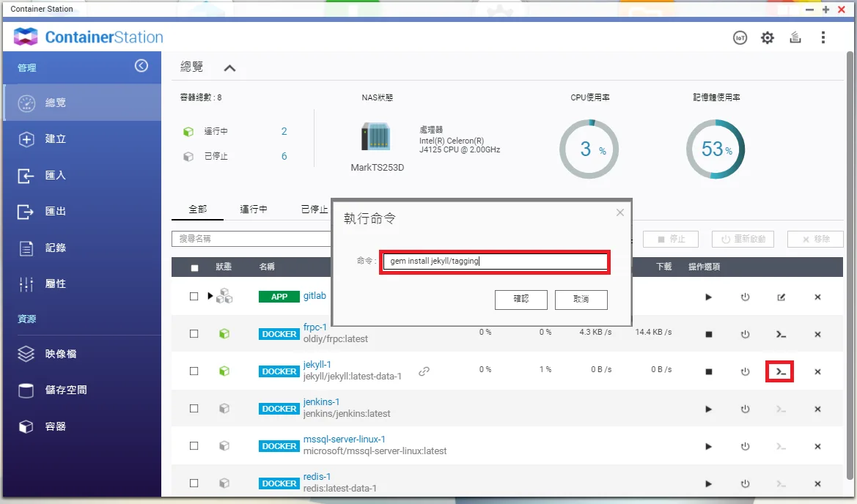
Task: Open 建立 create in sidebar
Action: point(82,138)
